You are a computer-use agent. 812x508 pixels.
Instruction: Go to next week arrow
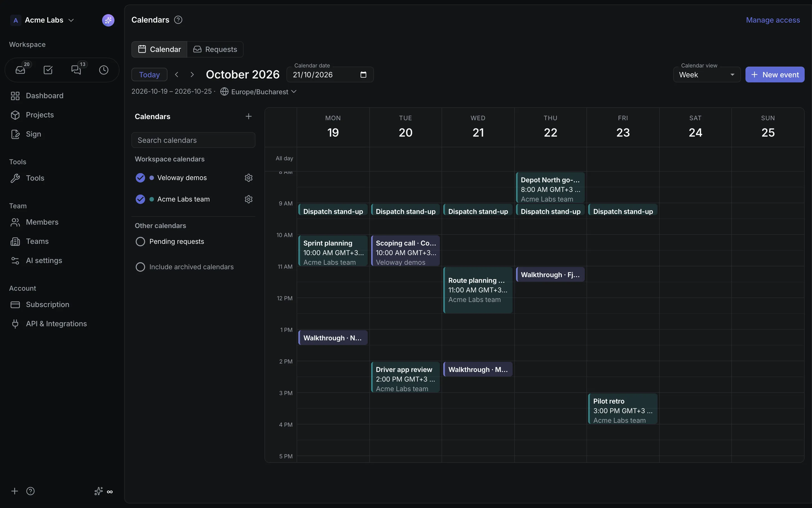[x=192, y=75]
